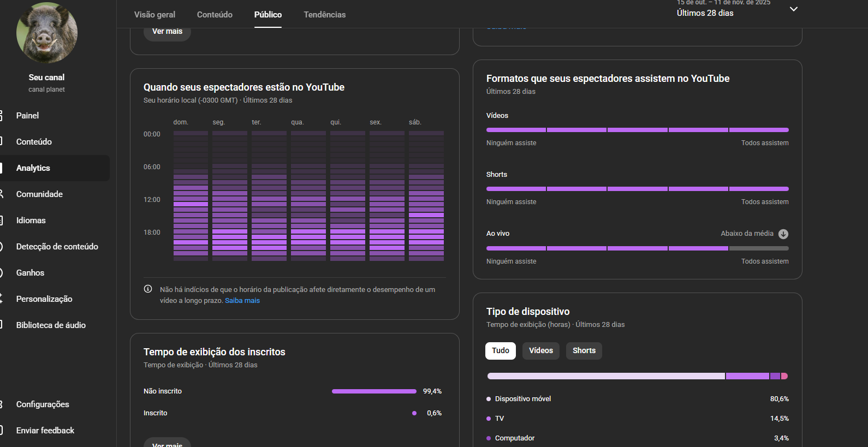Viewport: 868px width, 447px height.
Task: Select Analytics in the sidebar
Action: pos(33,168)
